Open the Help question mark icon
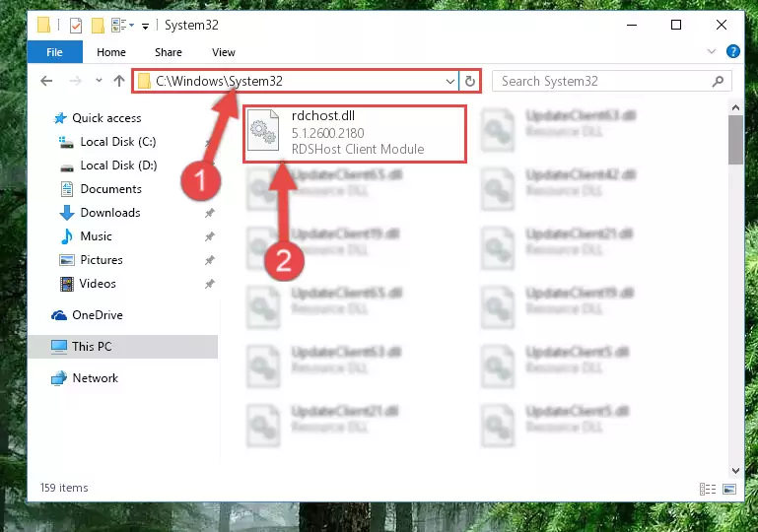758x532 pixels. (x=732, y=51)
